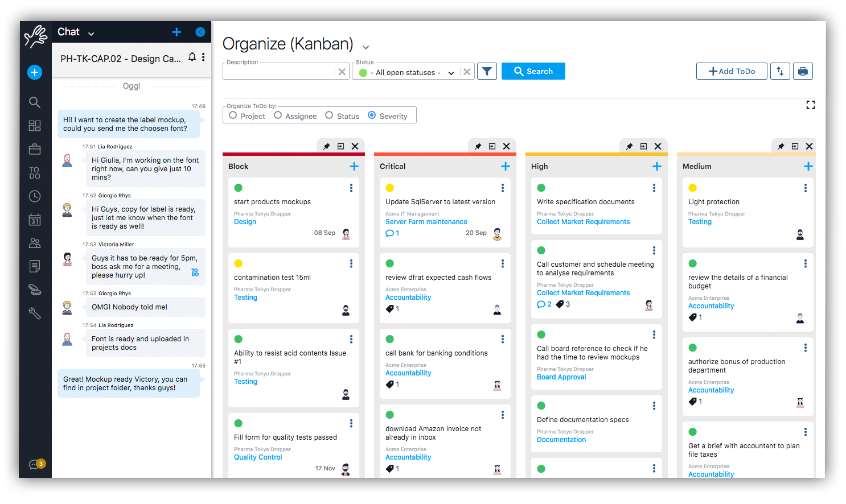Click the assignee avatar on Update SqlServer card
846x504 pixels.
[497, 233]
